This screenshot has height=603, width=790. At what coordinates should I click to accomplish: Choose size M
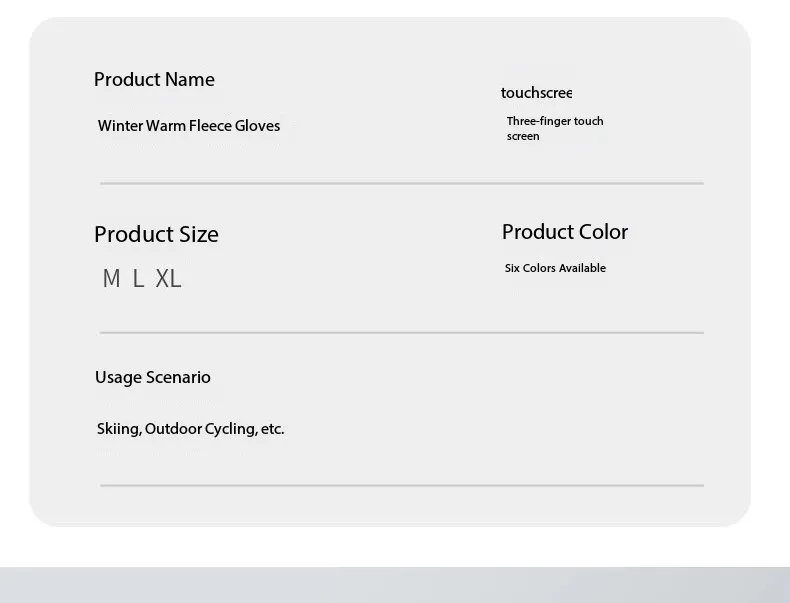[x=111, y=279]
